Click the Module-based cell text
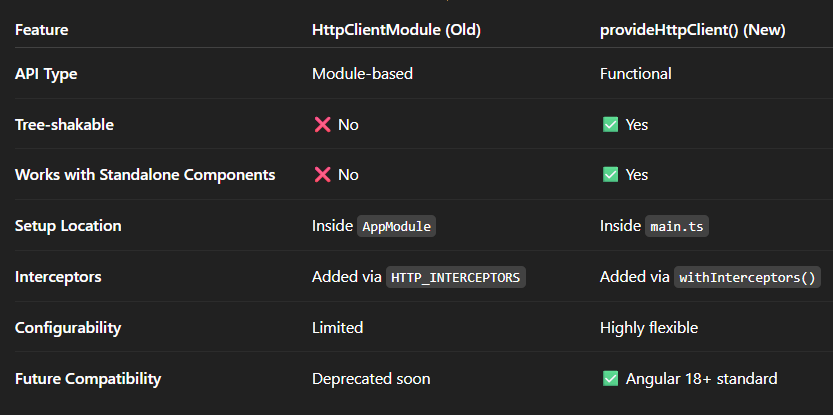The width and height of the screenshot is (833, 415). click(362, 73)
